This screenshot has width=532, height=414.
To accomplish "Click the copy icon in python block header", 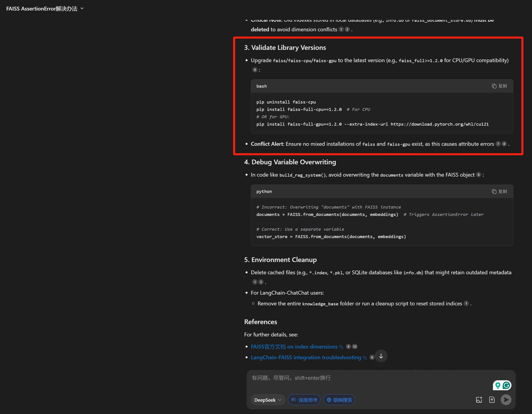I will pos(494,191).
